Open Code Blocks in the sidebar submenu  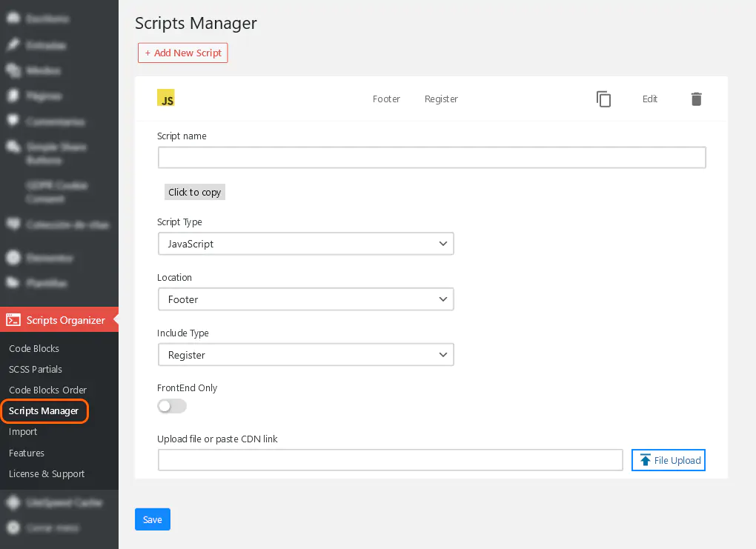tap(34, 348)
